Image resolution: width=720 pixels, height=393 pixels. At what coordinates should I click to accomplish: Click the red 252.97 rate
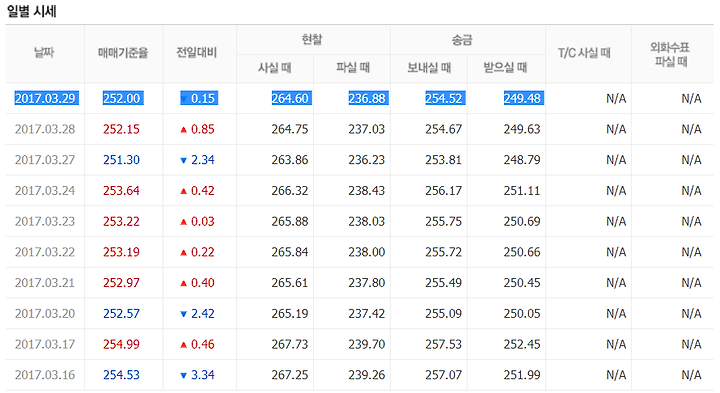tap(121, 283)
